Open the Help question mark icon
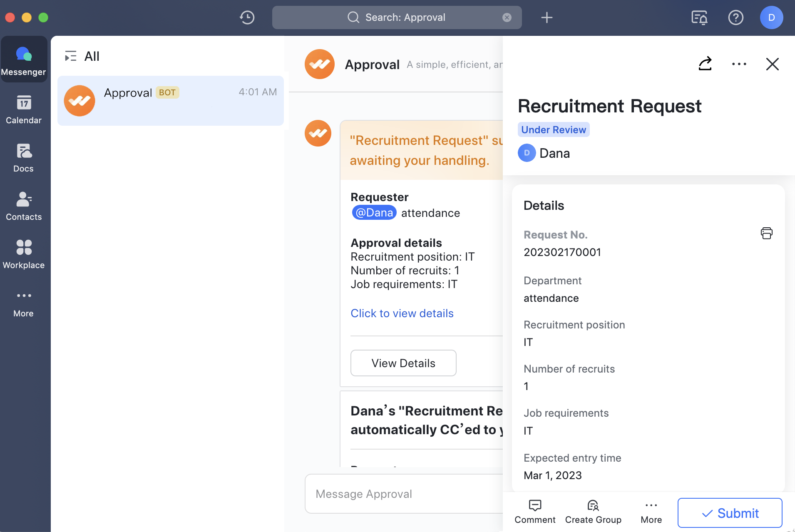 click(735, 17)
